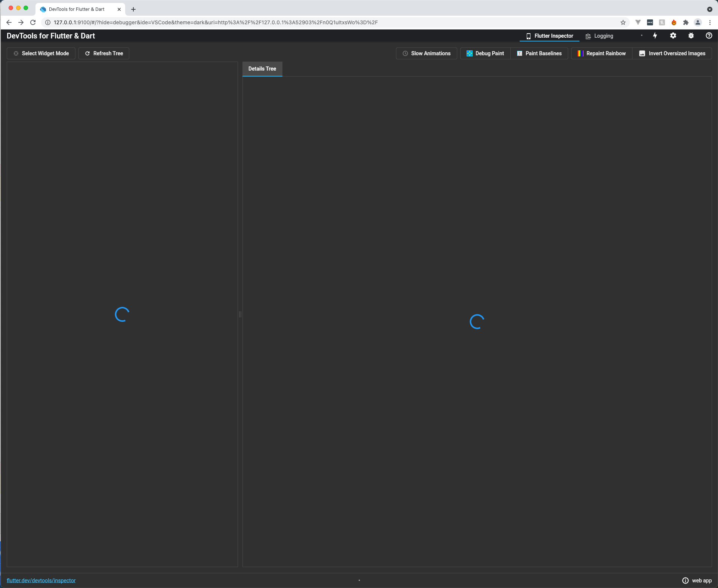
Task: Open the Chrome three-dot menu
Action: click(710, 22)
